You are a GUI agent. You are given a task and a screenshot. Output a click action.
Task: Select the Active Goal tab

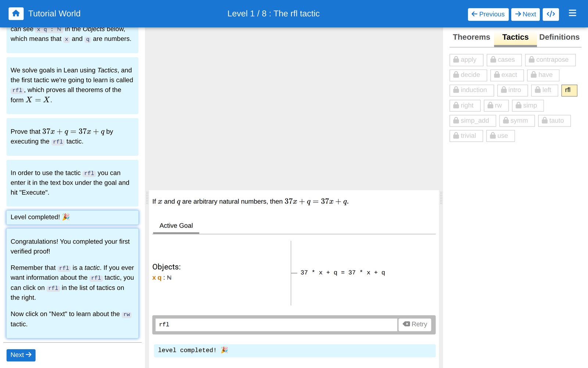point(176,226)
